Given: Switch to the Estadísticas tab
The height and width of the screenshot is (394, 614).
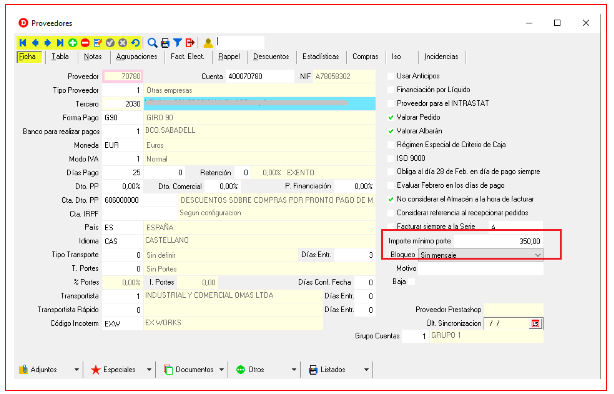Looking at the screenshot, I should click(321, 56).
